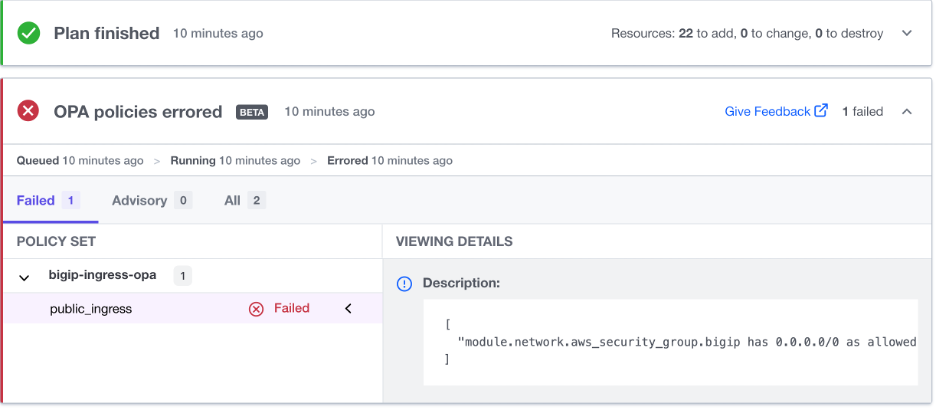This screenshot has height=410, width=936.
Task: Switch to the Failed tab
Action: coord(36,200)
